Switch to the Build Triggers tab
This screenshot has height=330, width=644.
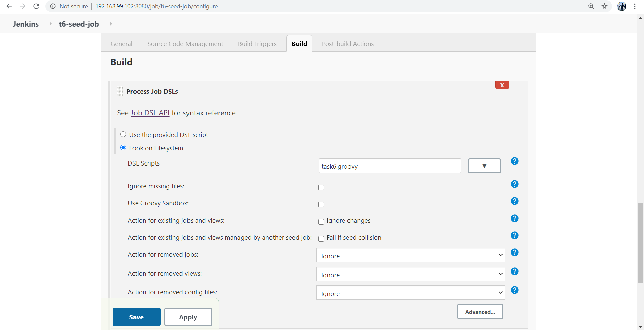257,43
